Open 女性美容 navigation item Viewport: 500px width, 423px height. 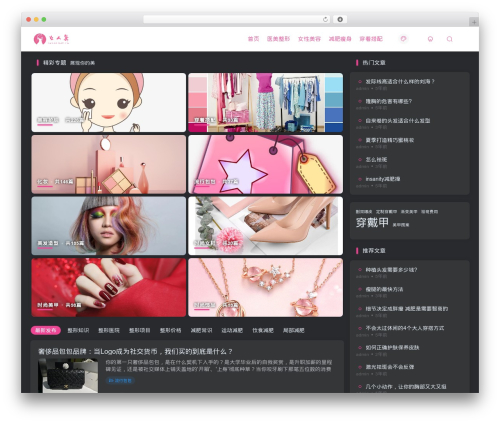coord(309,39)
